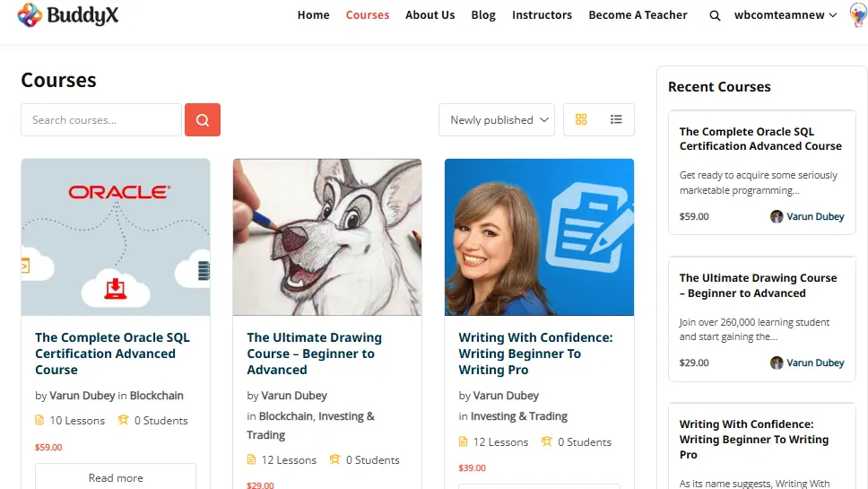Click students icon on Oracle SQL card
The height and width of the screenshot is (489, 868).
pyautogui.click(x=123, y=420)
